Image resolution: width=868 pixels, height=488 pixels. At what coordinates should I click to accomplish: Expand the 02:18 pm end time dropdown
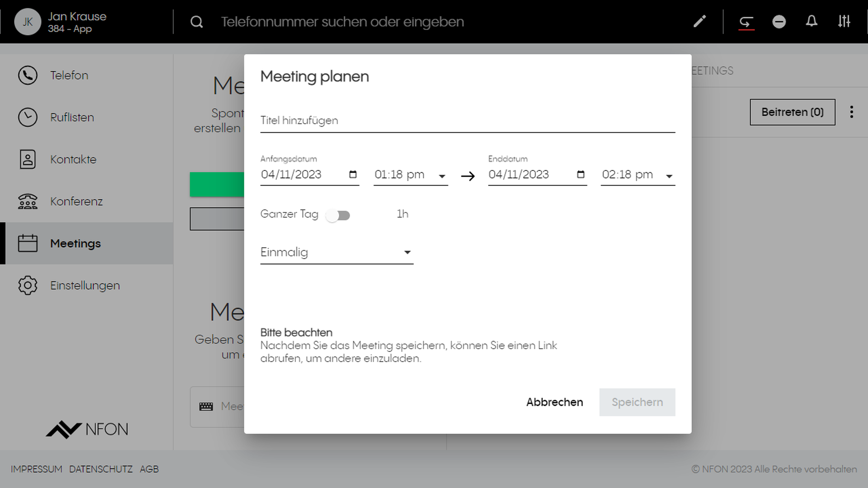coord(669,176)
